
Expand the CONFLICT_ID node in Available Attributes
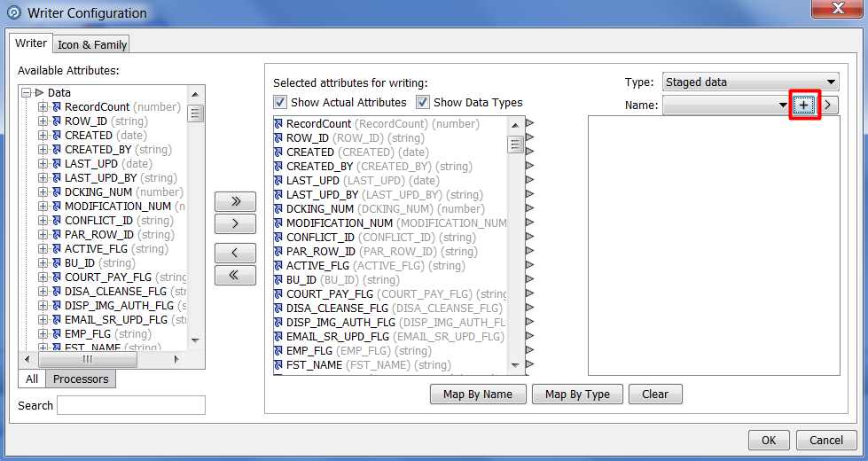coord(43,220)
